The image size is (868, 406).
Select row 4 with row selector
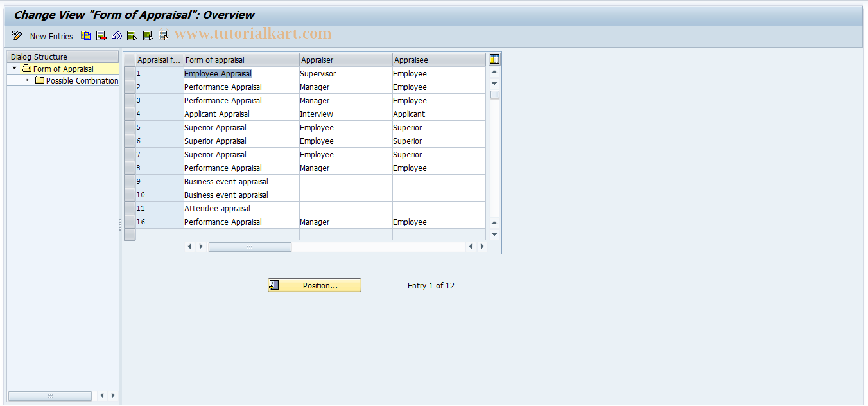click(x=130, y=114)
